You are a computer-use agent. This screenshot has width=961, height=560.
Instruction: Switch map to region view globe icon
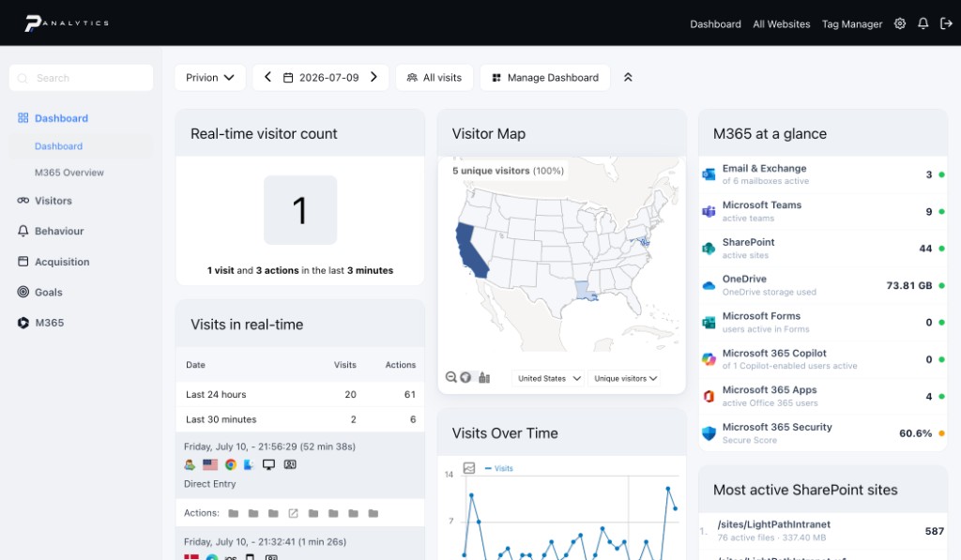click(465, 377)
